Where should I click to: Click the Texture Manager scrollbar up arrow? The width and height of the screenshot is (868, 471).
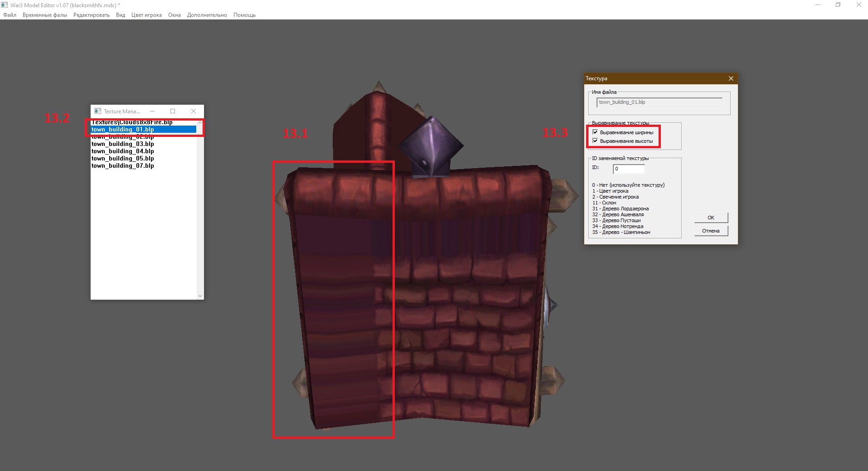click(x=200, y=122)
